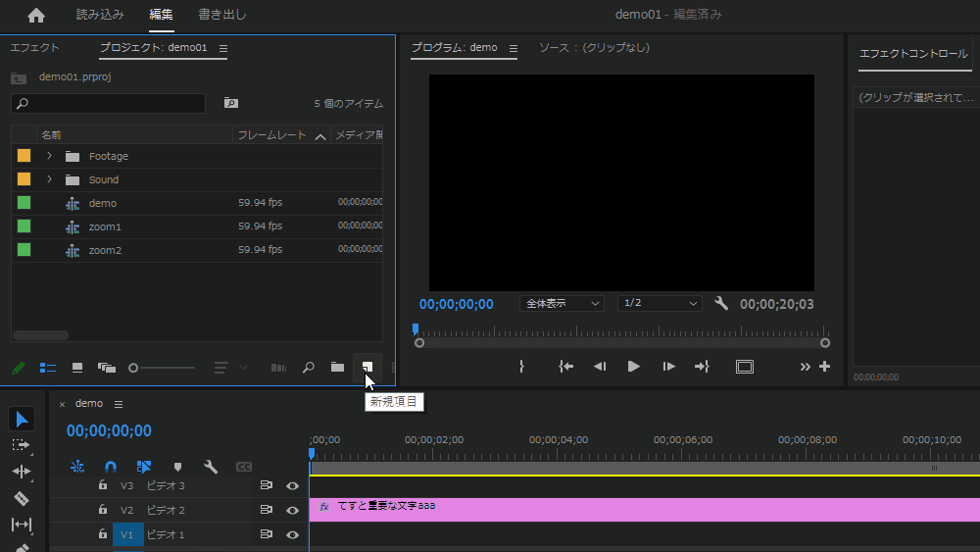Toggle V1 track targeting button
The image size is (980, 552).
click(127, 534)
